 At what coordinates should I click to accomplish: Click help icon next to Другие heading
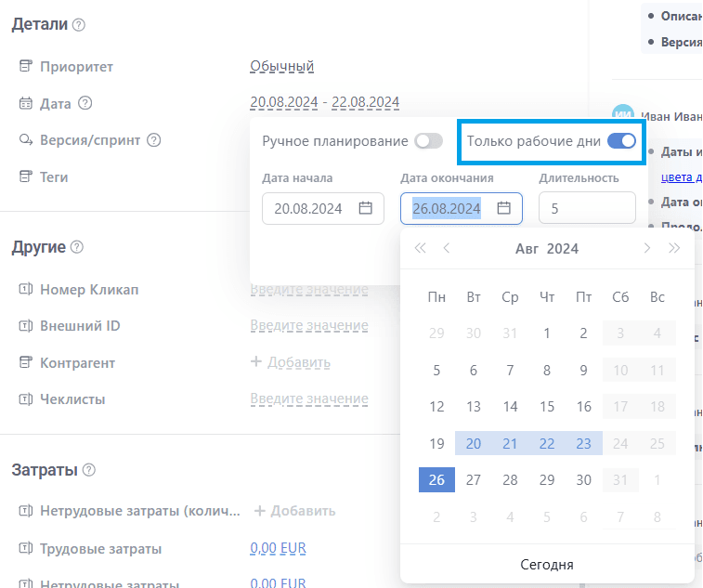click(77, 248)
